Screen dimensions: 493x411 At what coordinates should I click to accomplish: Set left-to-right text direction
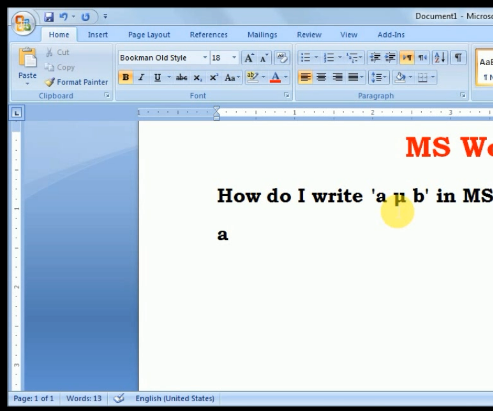[x=407, y=58]
